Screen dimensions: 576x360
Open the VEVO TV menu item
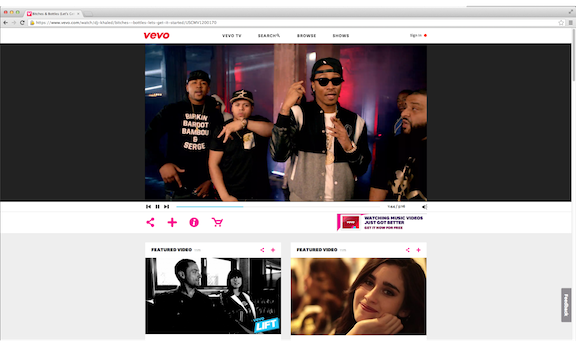tap(232, 36)
